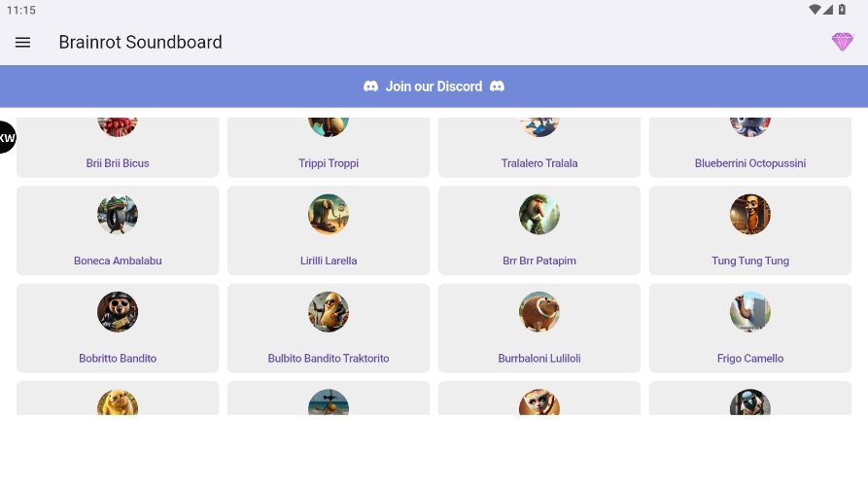Play Bulbito Bandito Traktorito sound

[x=329, y=328]
